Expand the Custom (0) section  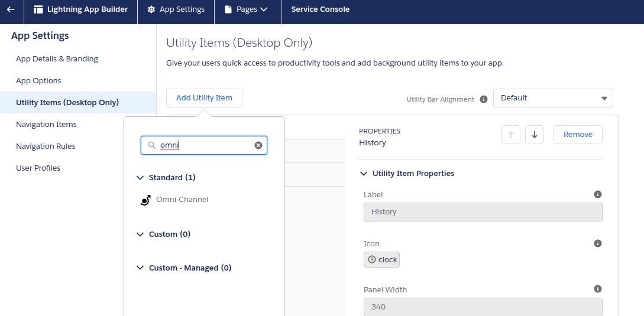click(140, 234)
